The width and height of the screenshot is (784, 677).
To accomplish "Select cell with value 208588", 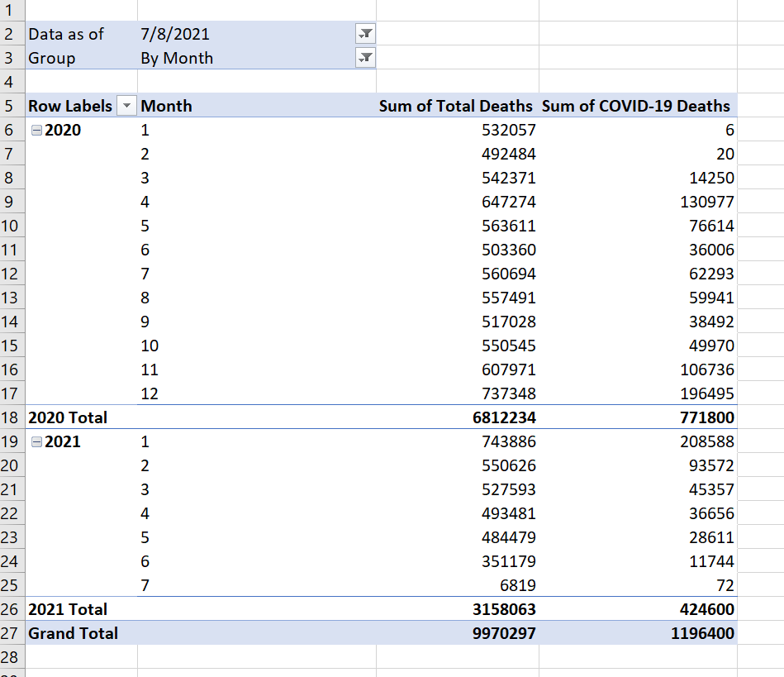I will click(638, 441).
